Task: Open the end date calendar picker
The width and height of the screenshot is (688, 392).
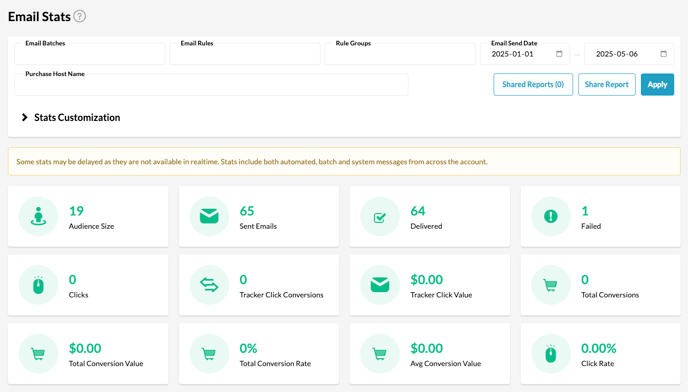Action: coord(663,54)
